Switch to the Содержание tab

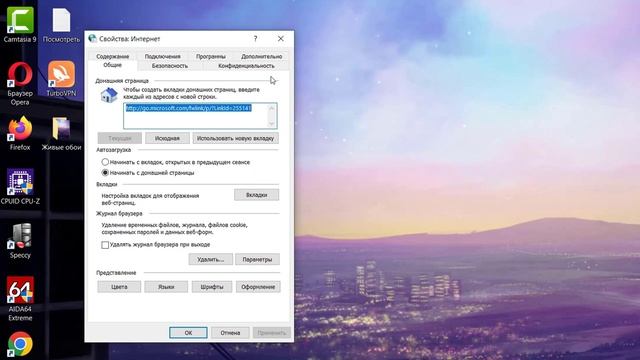[113, 56]
